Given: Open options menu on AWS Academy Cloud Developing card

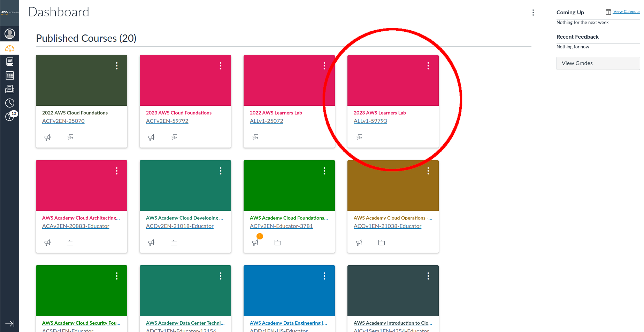Looking at the screenshot, I should pos(221,171).
